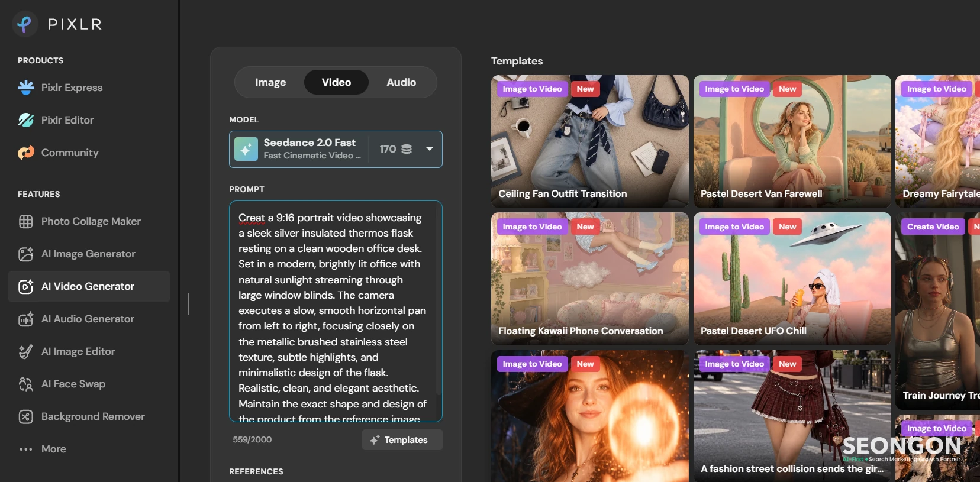This screenshot has width=980, height=482.
Task: Click the prompt box scrollbar
Action: point(439,299)
